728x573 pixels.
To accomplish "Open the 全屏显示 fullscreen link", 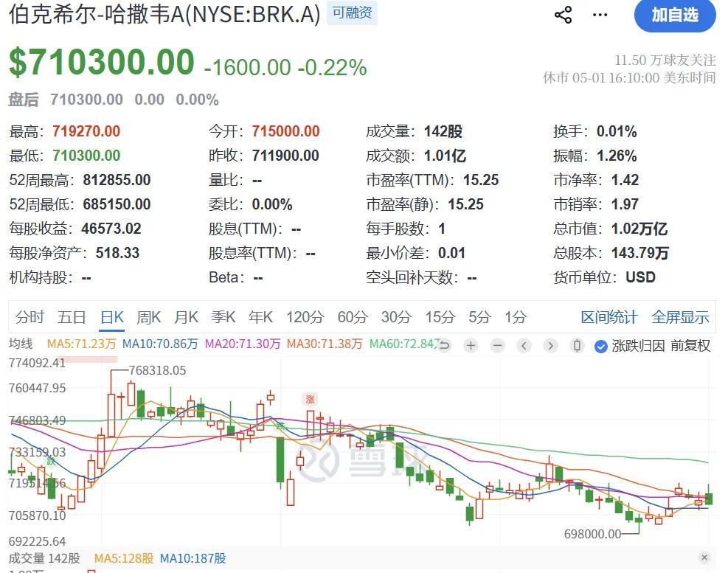I will coord(680,317).
